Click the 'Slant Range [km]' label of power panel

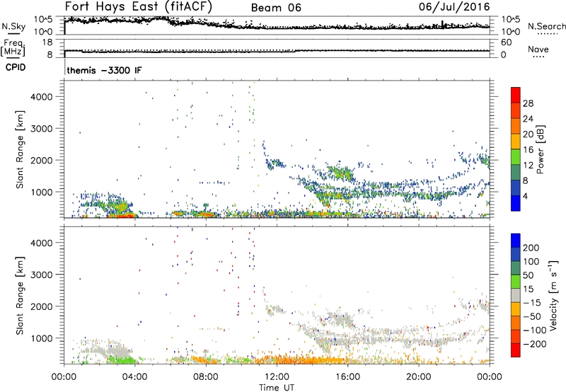(x=20, y=149)
